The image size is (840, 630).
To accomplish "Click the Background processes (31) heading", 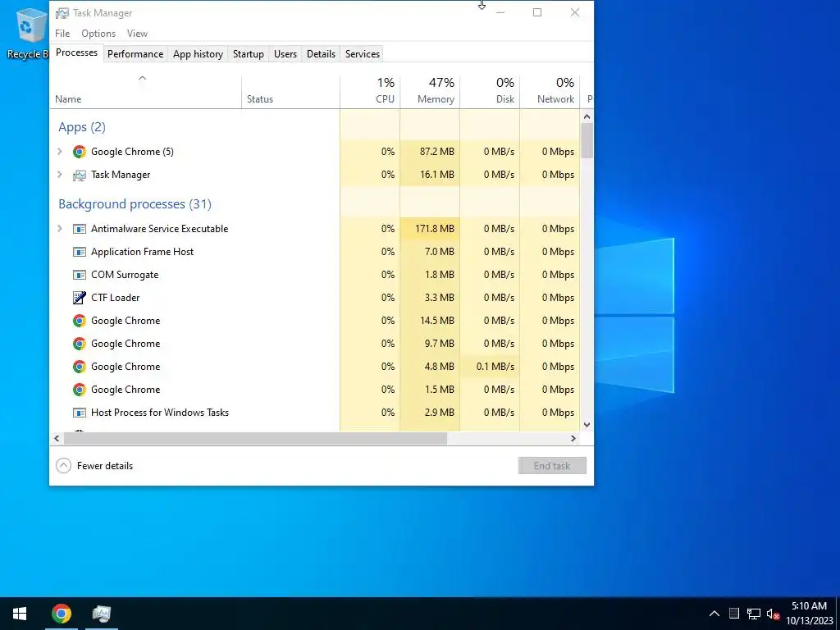I will [135, 204].
